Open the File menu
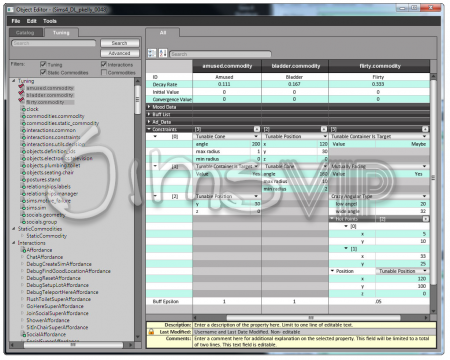Image resolution: width=450 pixels, height=360 pixels. [16, 21]
